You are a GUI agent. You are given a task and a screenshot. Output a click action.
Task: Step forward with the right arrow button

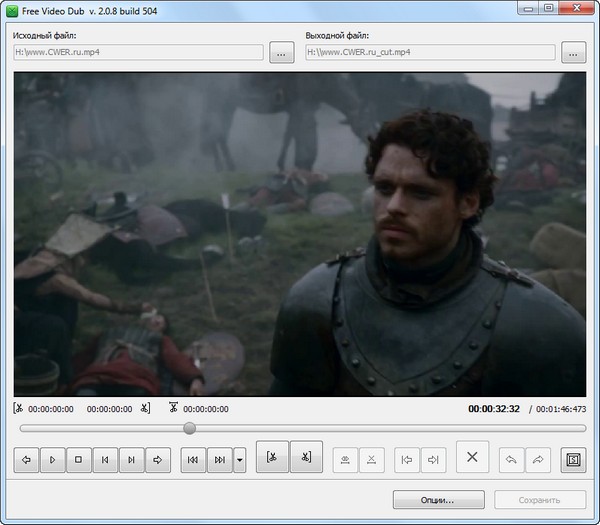pos(157,460)
